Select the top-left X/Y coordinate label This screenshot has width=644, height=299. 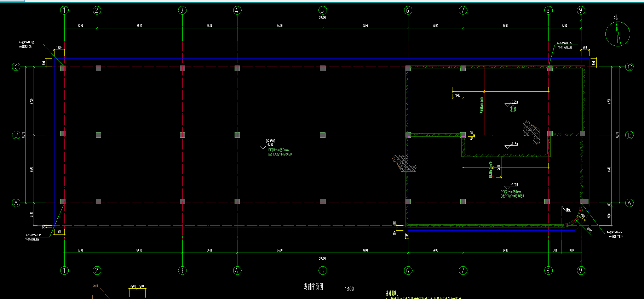point(27,44)
